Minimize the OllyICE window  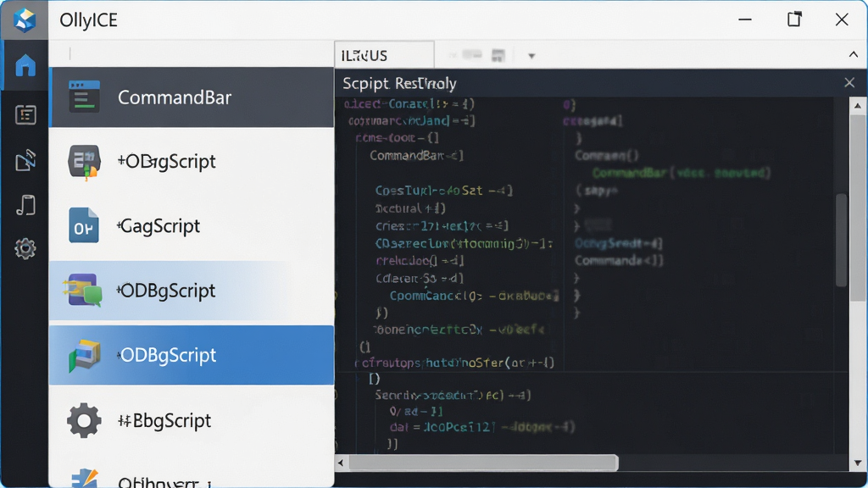click(x=745, y=20)
